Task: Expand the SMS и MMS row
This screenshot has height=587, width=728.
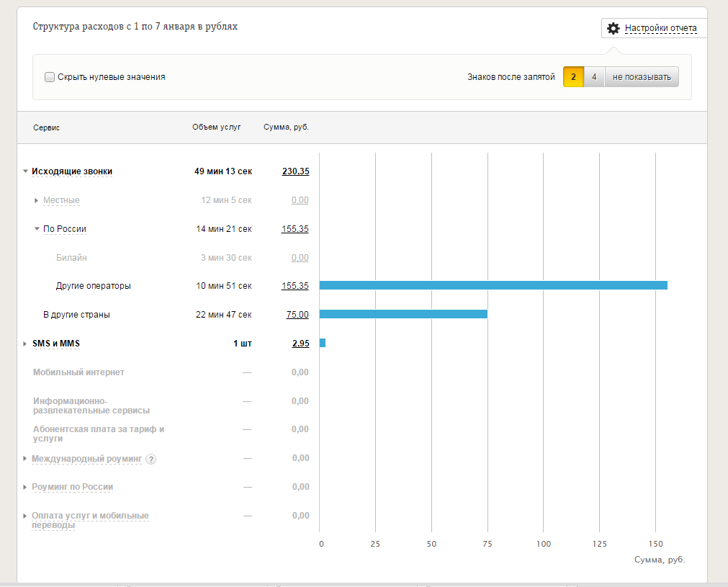Action: pyautogui.click(x=26, y=344)
